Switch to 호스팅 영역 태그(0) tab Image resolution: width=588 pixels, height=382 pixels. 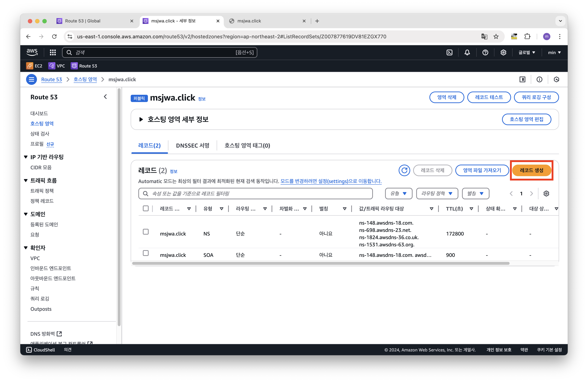(x=247, y=146)
